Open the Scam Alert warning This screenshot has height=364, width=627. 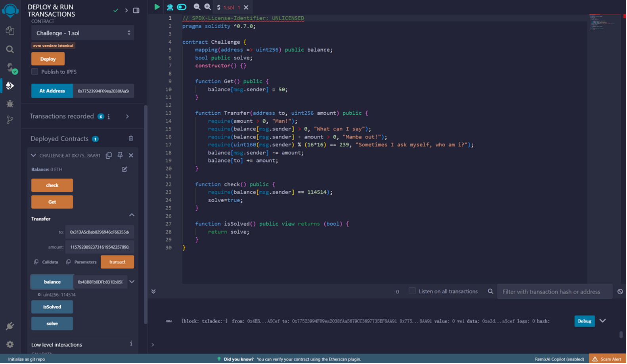[608, 360]
